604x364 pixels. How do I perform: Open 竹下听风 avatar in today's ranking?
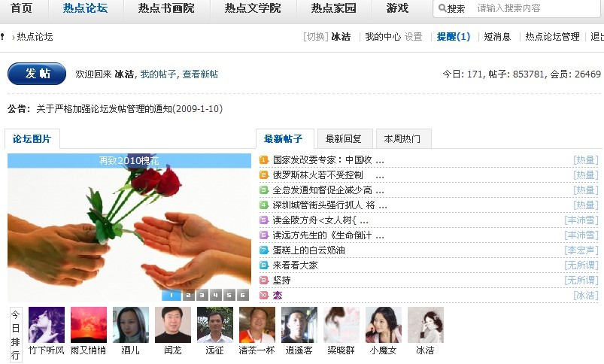[47, 325]
